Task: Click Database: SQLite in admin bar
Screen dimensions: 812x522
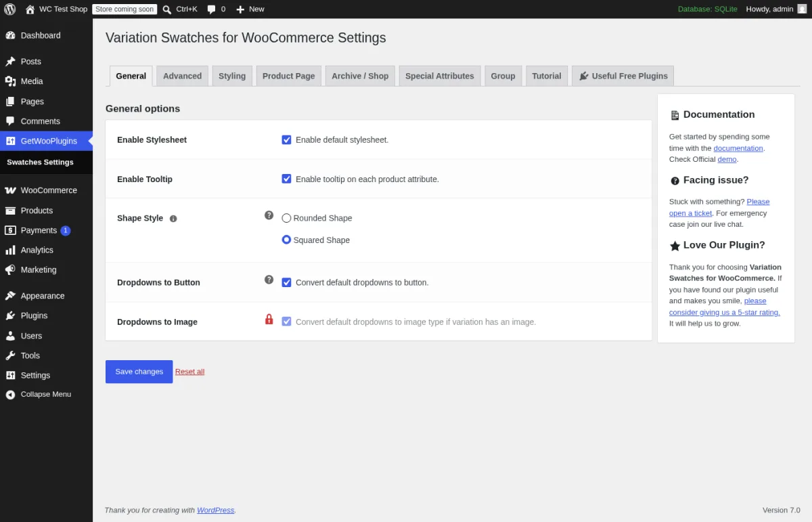Action: [x=708, y=9]
